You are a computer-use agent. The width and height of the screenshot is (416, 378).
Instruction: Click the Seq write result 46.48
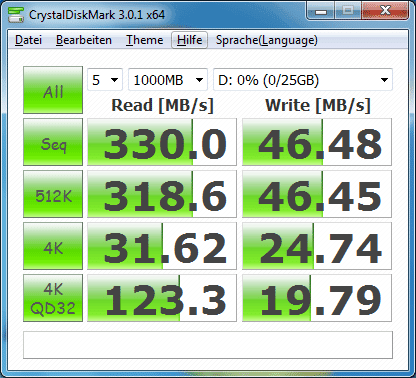[x=317, y=142]
